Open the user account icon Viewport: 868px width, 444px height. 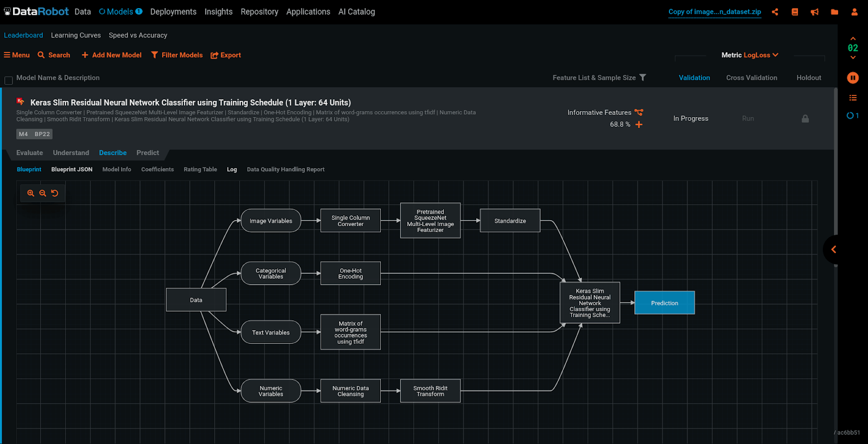click(x=854, y=12)
